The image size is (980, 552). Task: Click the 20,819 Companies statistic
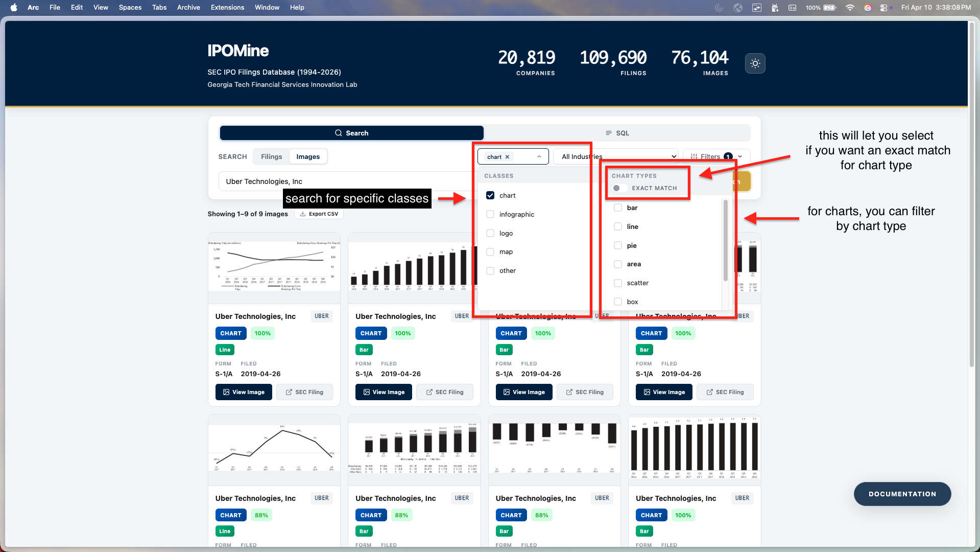tap(527, 62)
